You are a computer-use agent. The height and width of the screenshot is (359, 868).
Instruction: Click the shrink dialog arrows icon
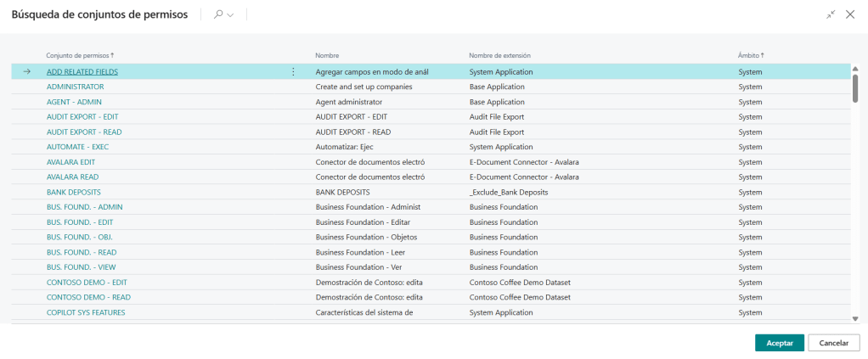[x=831, y=14]
